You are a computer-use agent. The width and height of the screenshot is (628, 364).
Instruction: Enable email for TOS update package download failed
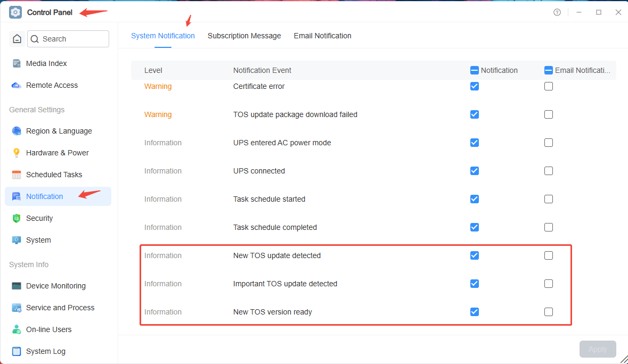pyautogui.click(x=548, y=114)
